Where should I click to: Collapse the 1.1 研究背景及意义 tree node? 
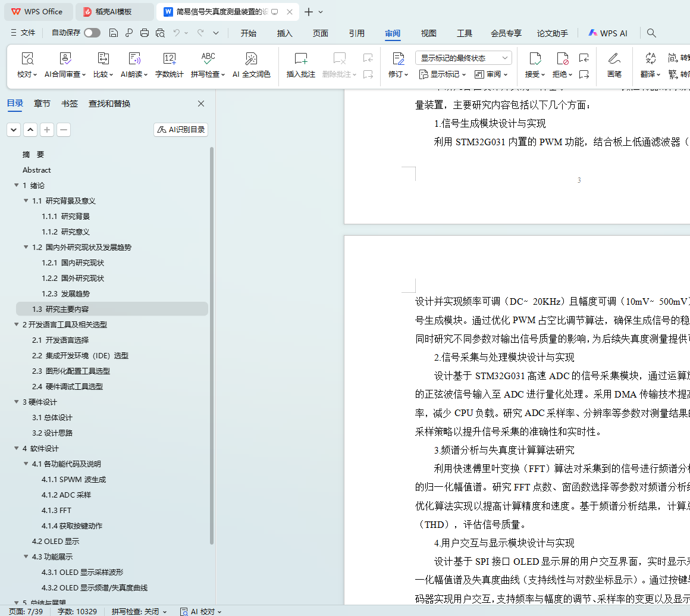click(x=26, y=201)
